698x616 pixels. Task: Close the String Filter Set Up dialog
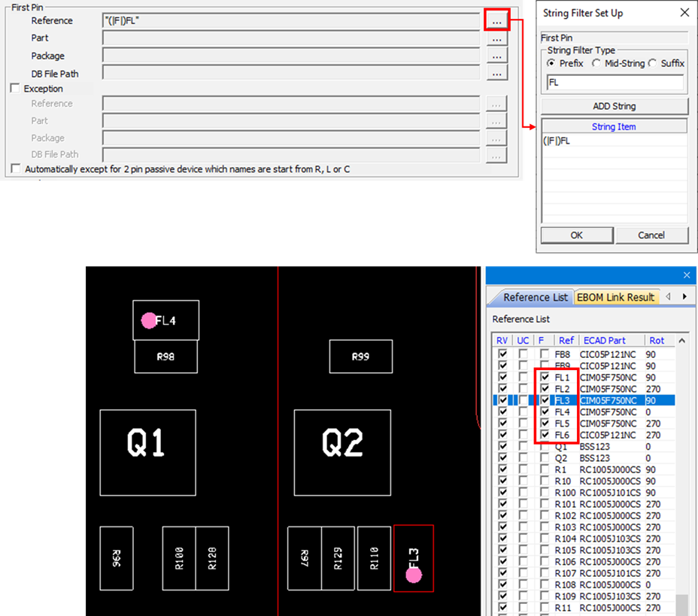click(684, 13)
